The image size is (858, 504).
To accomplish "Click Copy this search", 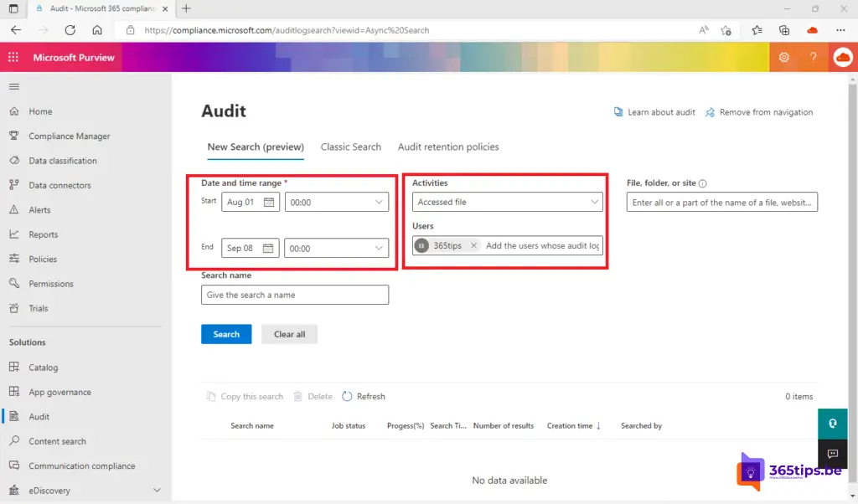I will 245,396.
